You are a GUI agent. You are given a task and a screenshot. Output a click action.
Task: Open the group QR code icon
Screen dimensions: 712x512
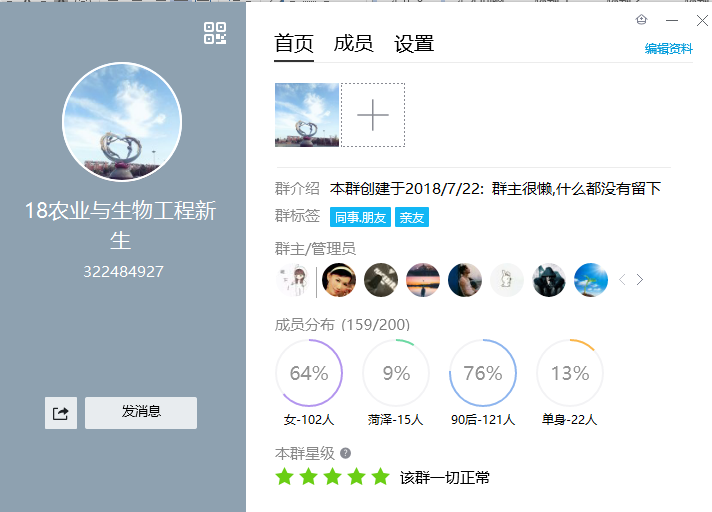[215, 33]
